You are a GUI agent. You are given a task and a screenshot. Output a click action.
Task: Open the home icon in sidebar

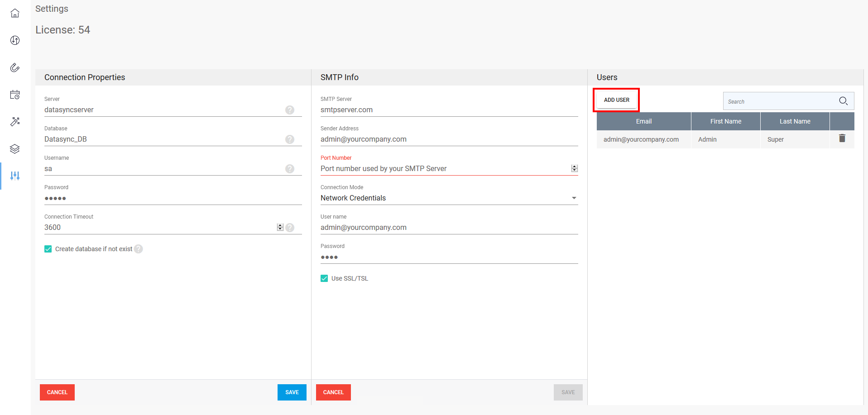pyautogui.click(x=15, y=13)
